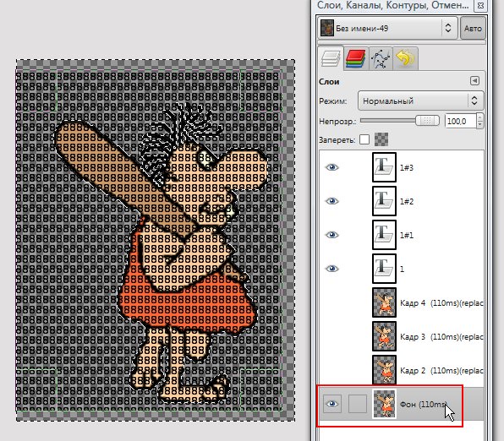Toggle the link box of 'Фон' layer
The width and height of the screenshot is (504, 441).
(358, 404)
